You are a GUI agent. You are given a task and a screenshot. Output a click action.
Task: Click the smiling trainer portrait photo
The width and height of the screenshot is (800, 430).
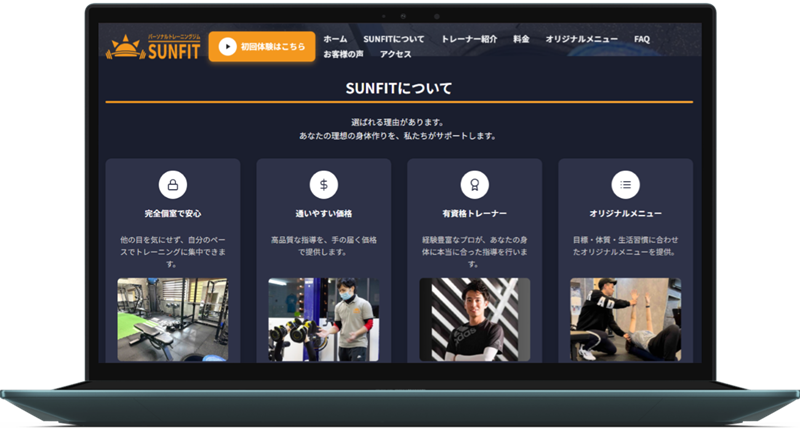(474, 319)
